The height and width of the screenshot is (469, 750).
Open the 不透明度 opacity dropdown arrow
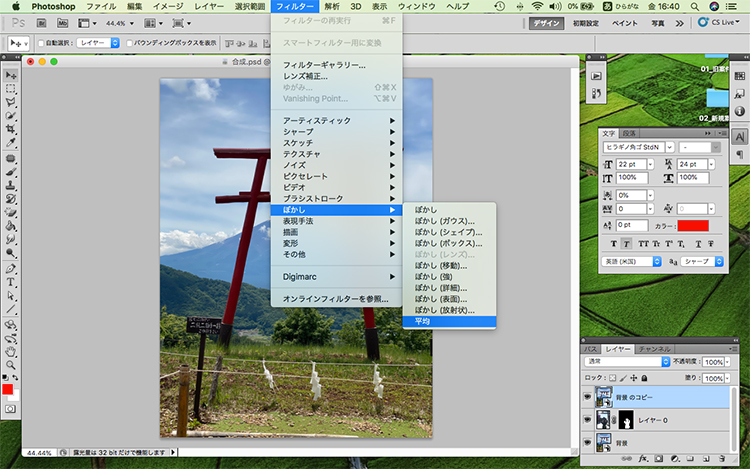728,362
